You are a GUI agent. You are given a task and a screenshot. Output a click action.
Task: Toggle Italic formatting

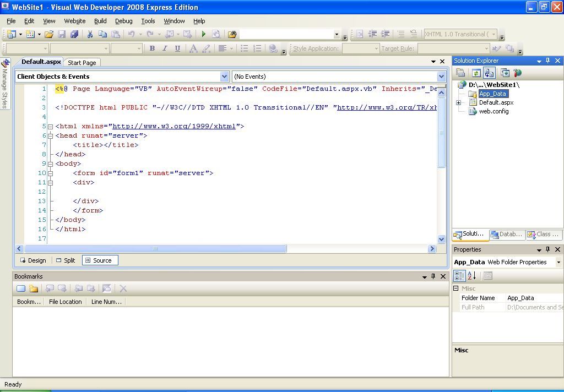(165, 48)
